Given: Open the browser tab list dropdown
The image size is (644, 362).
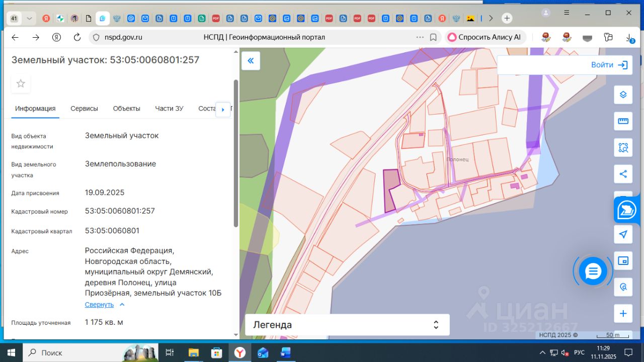Looking at the screenshot, I should (x=29, y=19).
